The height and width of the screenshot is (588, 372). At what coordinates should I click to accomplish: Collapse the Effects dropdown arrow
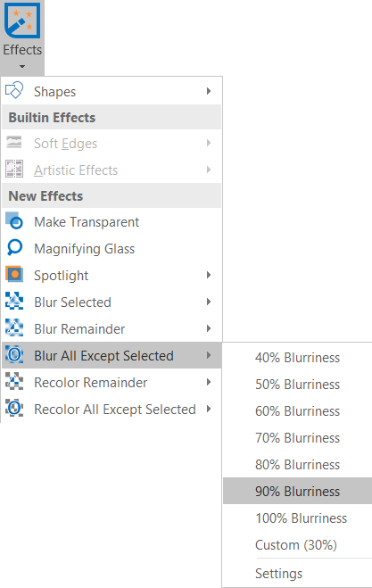pyautogui.click(x=22, y=67)
